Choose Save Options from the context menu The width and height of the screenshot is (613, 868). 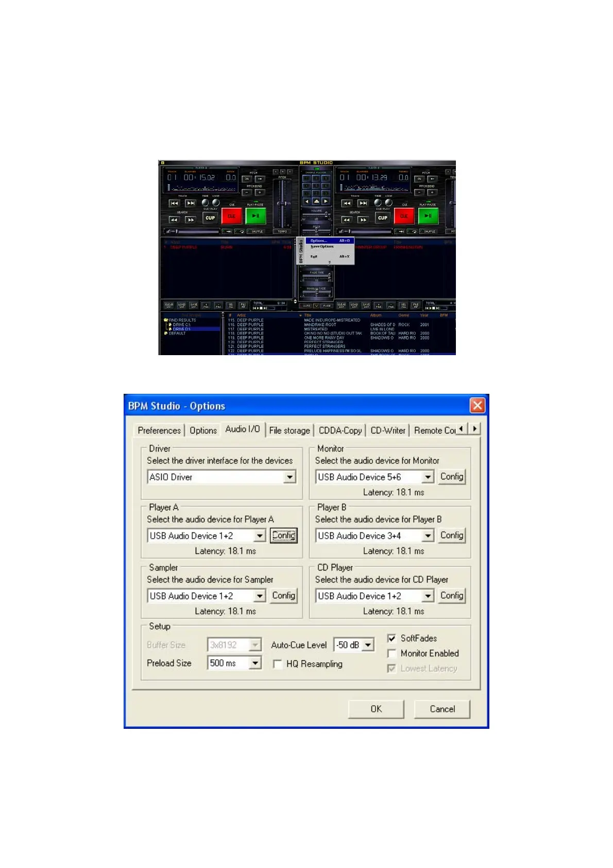322,247
